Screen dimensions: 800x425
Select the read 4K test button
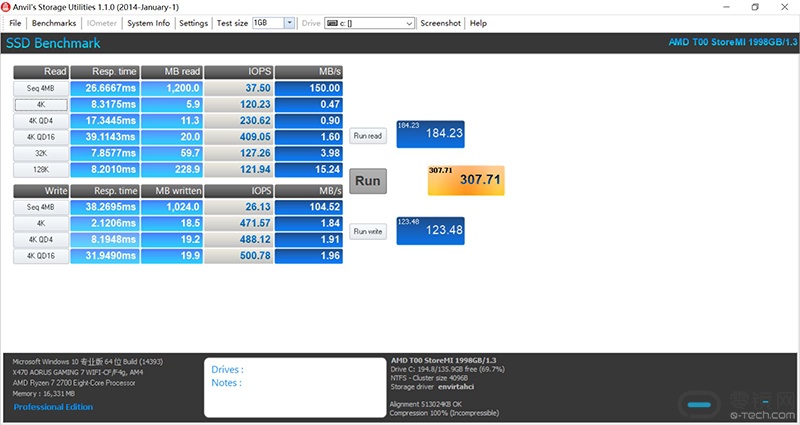tap(41, 105)
